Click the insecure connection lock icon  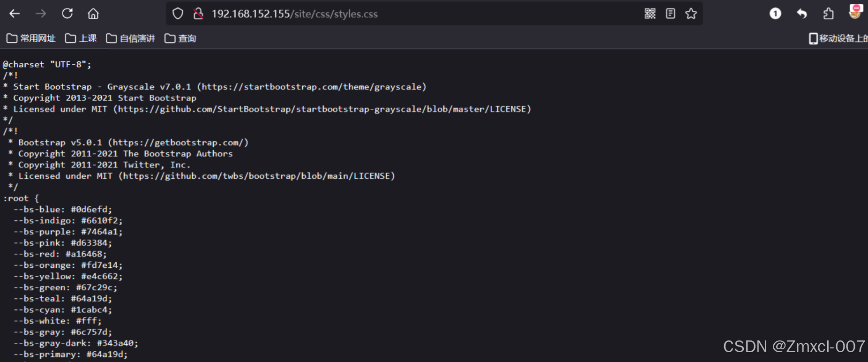(198, 14)
